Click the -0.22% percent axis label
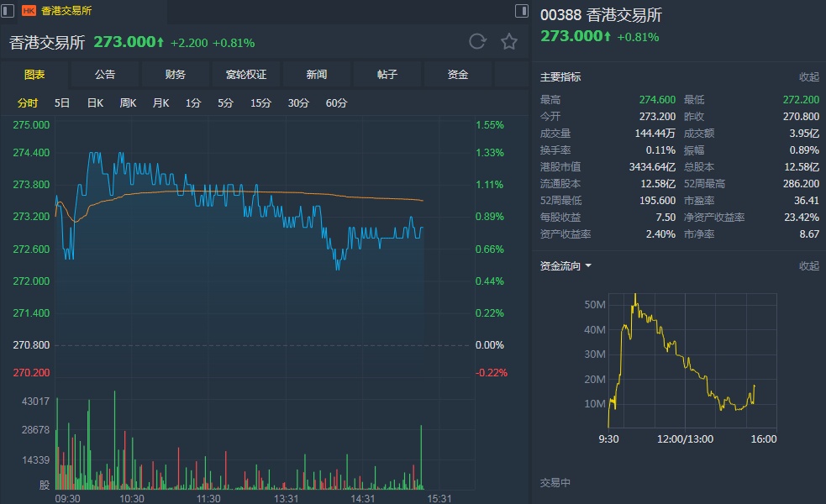This screenshot has height=504, width=826. [492, 372]
